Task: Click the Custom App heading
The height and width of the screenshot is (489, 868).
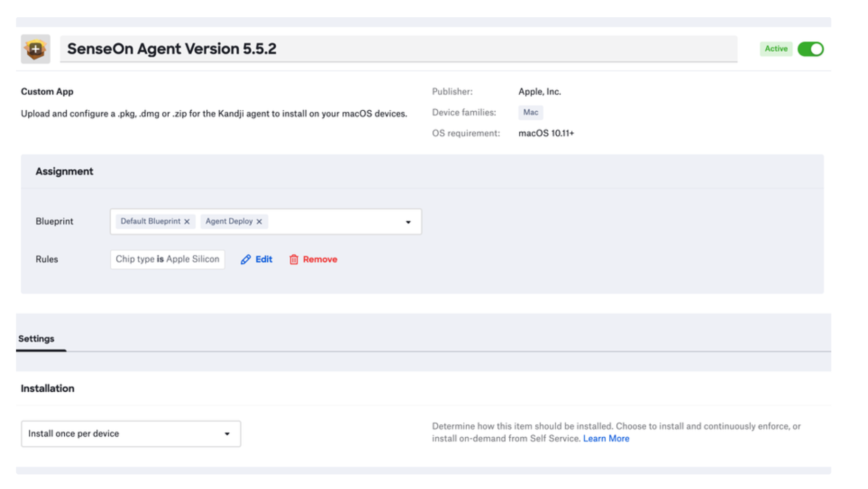Action: (47, 92)
